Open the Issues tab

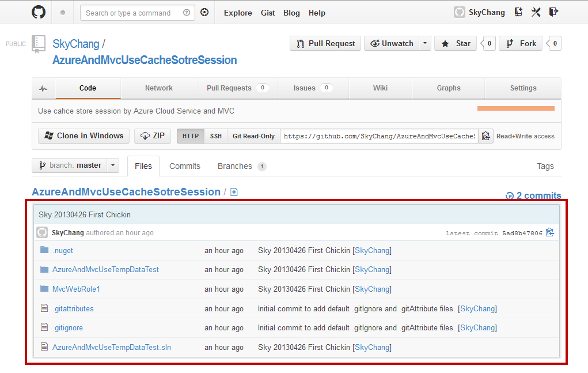coord(313,88)
